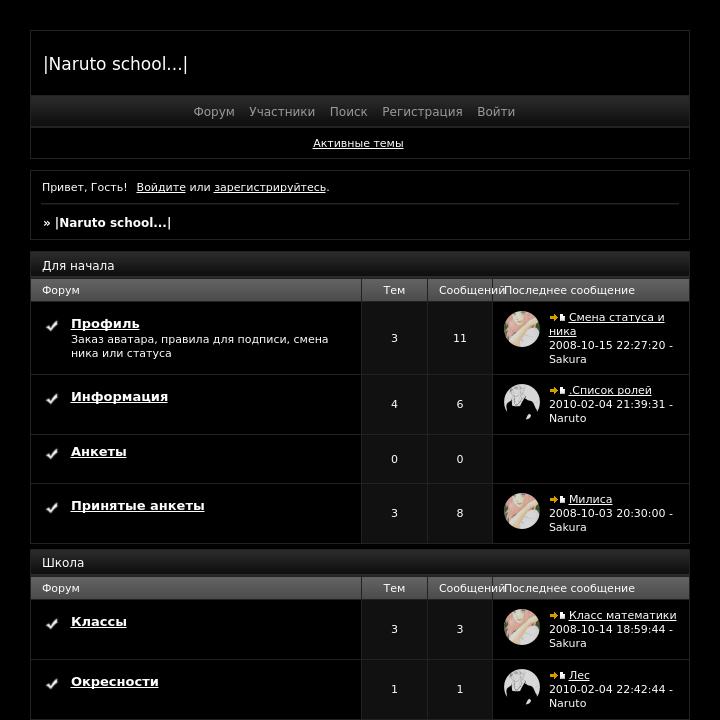This screenshot has height=720, width=720.
Task: Click the checkmark icon beside Анкеты forum
Action: (x=52, y=454)
